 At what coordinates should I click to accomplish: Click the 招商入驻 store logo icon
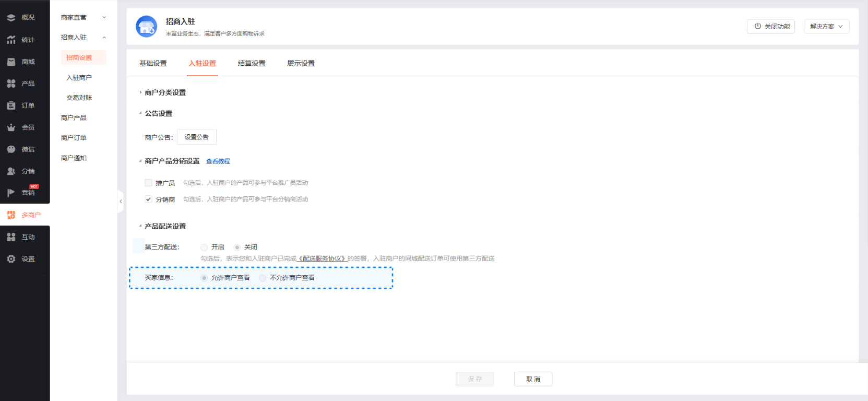(147, 27)
